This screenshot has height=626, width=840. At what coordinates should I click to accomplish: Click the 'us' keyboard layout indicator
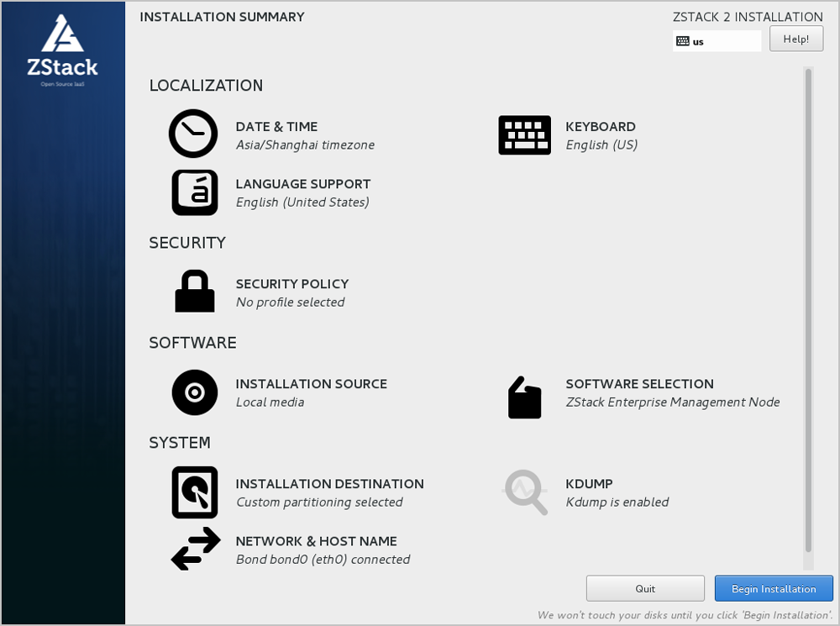[717, 41]
